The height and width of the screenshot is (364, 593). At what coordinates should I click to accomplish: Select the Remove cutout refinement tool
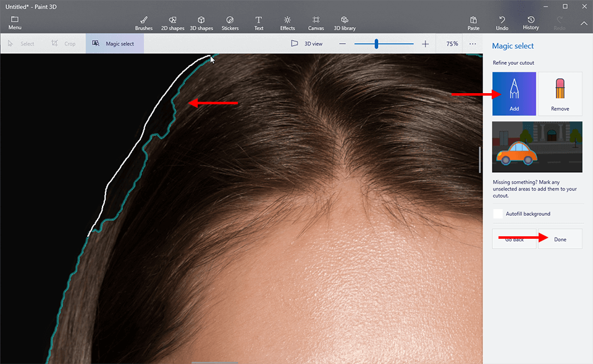coord(560,94)
